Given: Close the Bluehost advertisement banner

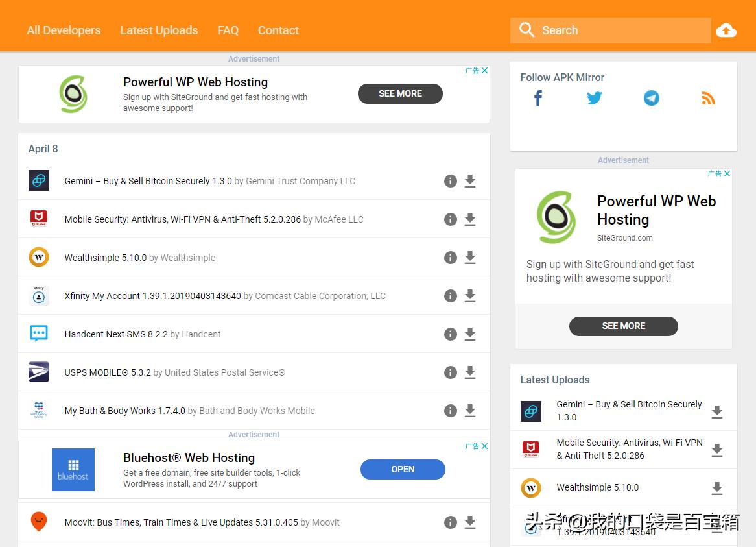Looking at the screenshot, I should point(484,446).
